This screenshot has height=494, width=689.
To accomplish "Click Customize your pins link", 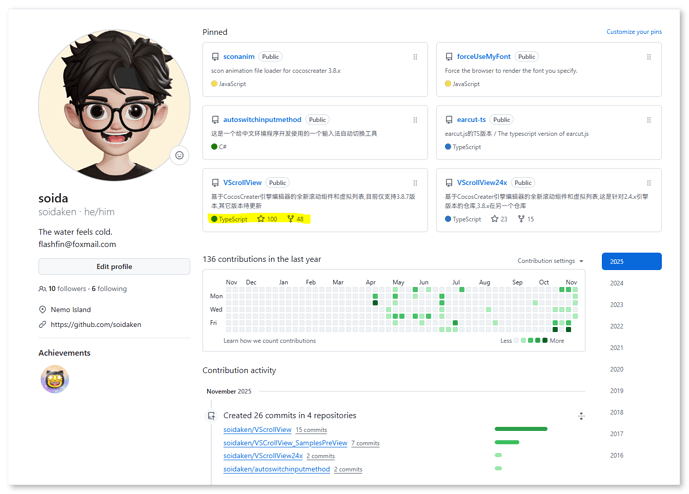I will [x=634, y=32].
